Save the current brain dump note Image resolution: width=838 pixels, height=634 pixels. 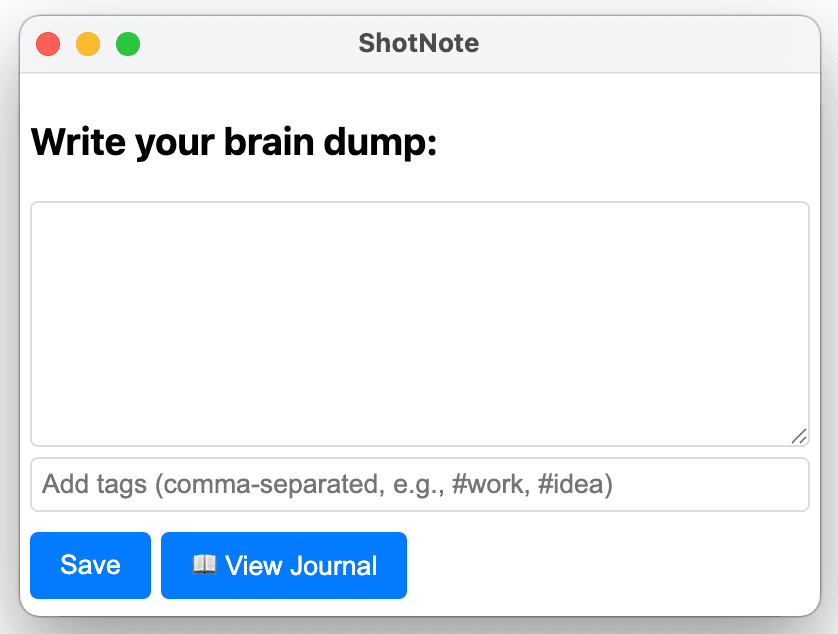(x=90, y=565)
